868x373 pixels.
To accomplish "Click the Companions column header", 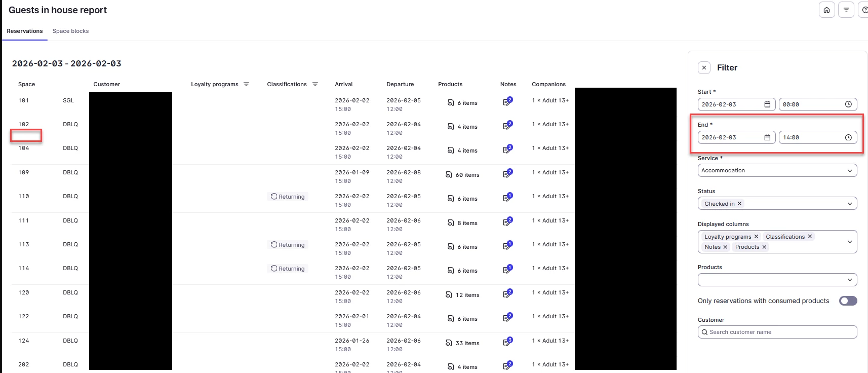I will 548,84.
